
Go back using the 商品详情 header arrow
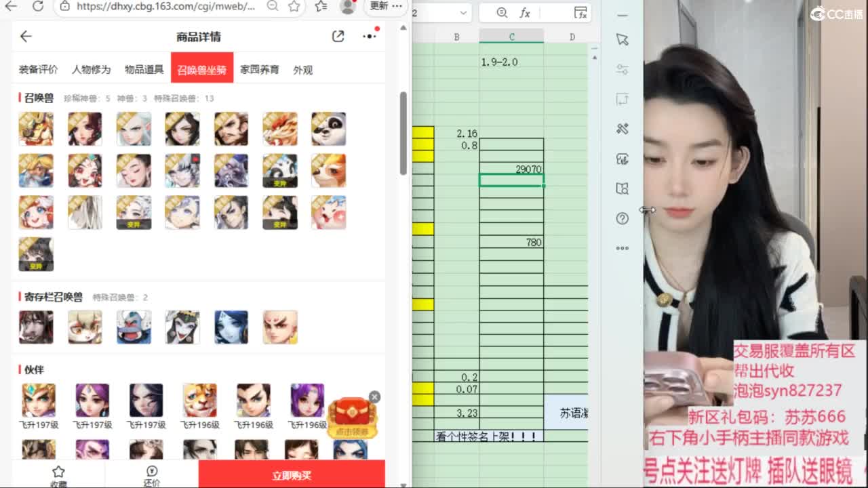pos(26,37)
